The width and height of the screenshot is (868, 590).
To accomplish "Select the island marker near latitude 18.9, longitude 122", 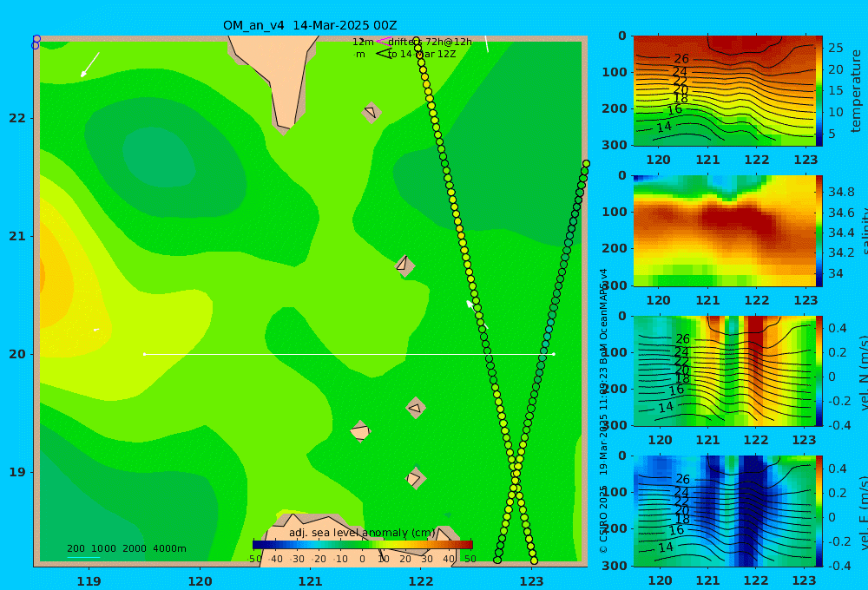I will click(415, 478).
